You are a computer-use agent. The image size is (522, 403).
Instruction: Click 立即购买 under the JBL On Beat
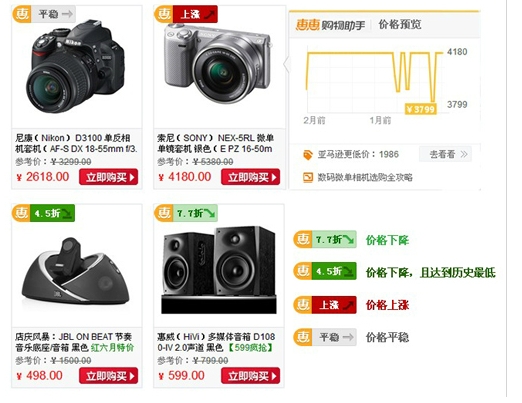point(109,376)
